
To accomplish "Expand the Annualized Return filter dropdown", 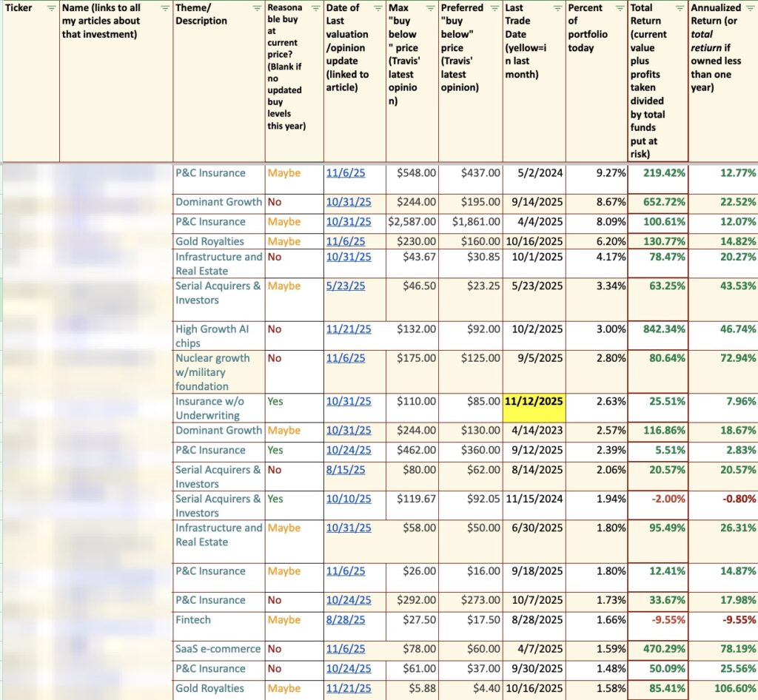I will [x=750, y=8].
